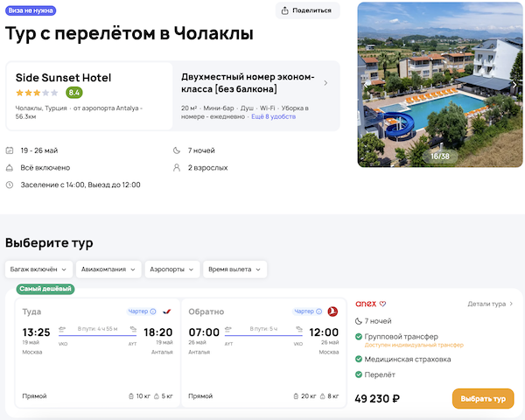Open room details chevron for Двухместный номер
Viewport: 525px width, 420px height.
[325, 83]
